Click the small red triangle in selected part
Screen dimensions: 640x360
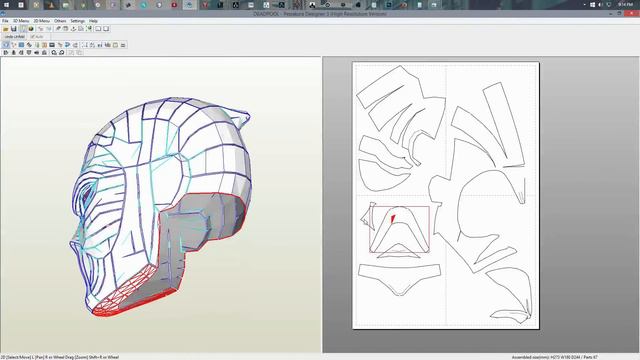(x=393, y=219)
